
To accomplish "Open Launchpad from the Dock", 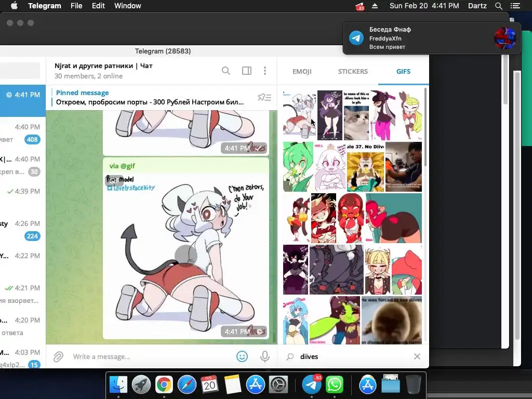I will (x=141, y=385).
